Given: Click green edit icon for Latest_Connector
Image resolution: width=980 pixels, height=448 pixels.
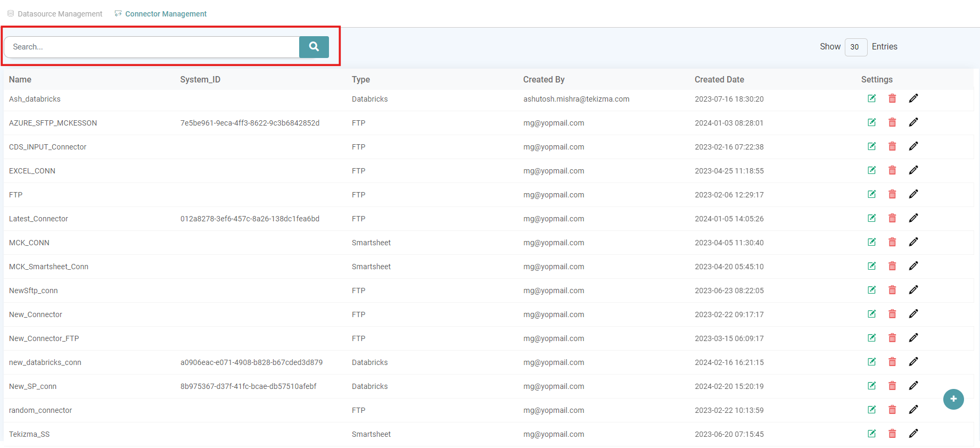Looking at the screenshot, I should point(871,218).
